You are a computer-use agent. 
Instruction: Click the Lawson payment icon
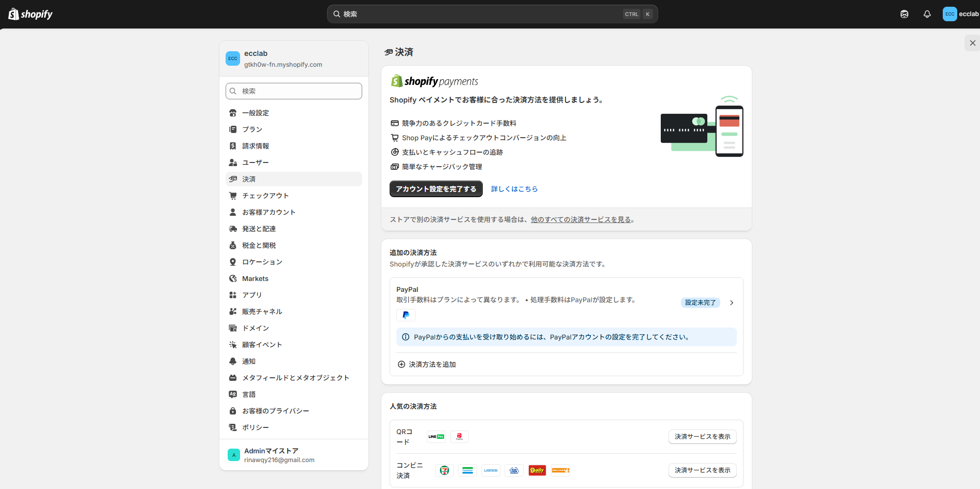[491, 470]
